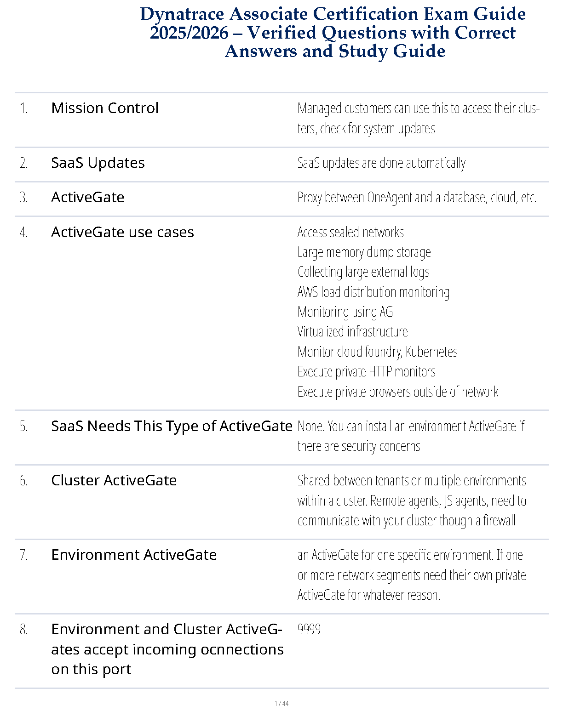The height and width of the screenshot is (728, 563).
Task: Click the term "Mission Control"
Action: pos(105,108)
